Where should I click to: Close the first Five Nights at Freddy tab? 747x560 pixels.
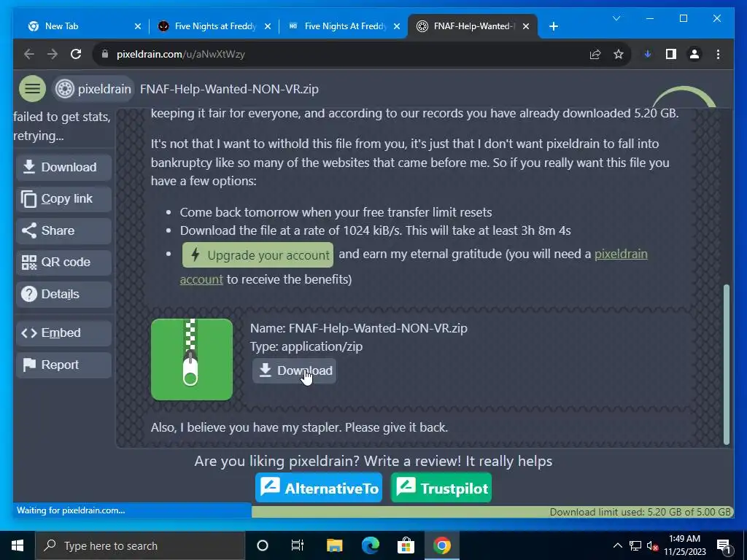point(268,26)
